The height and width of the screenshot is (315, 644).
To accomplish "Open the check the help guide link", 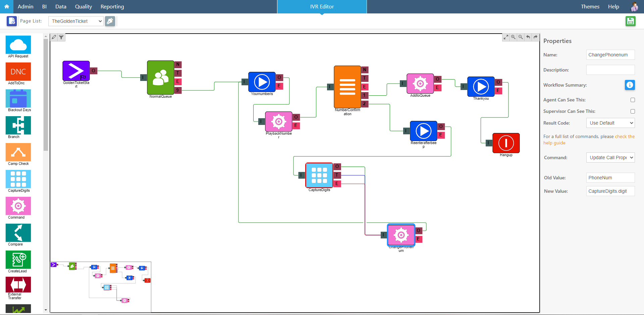I will pos(589,140).
